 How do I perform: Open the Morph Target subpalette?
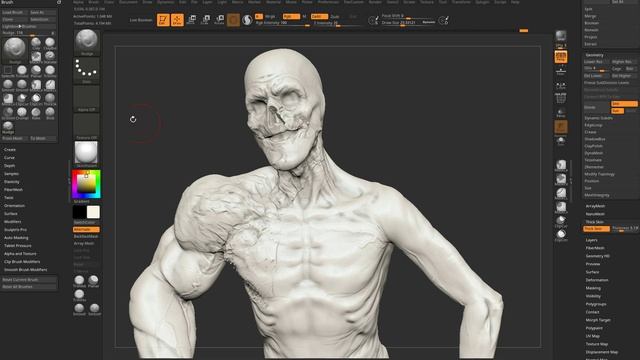[x=598, y=320]
